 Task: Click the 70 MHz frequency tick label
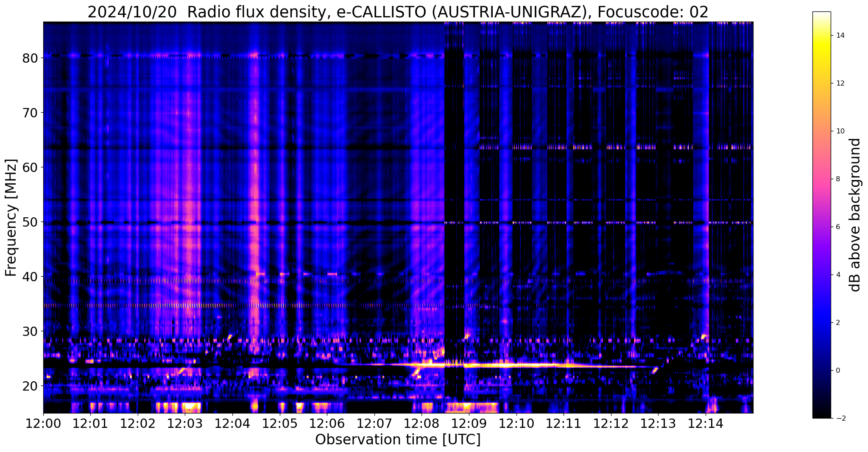(30, 113)
